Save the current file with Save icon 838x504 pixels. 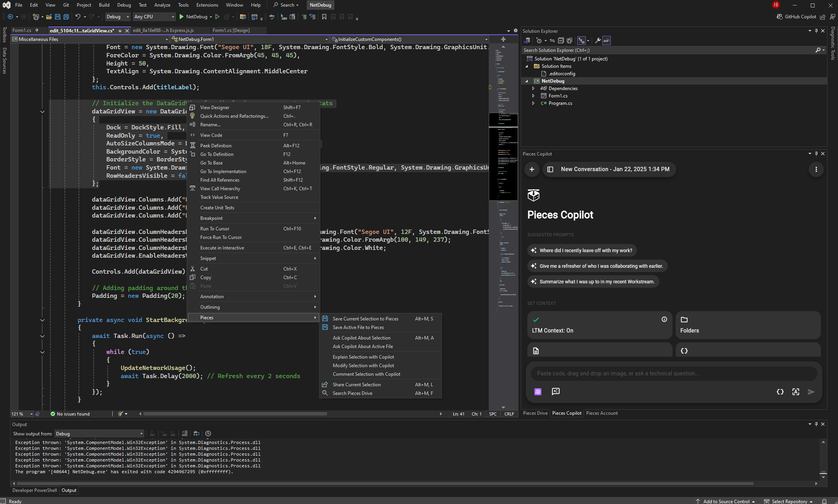click(x=58, y=17)
